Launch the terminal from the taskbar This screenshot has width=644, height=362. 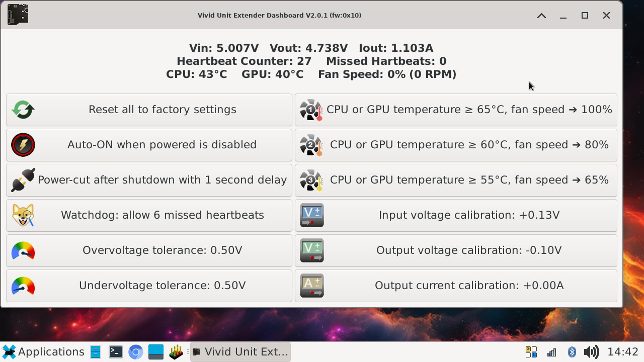116,351
